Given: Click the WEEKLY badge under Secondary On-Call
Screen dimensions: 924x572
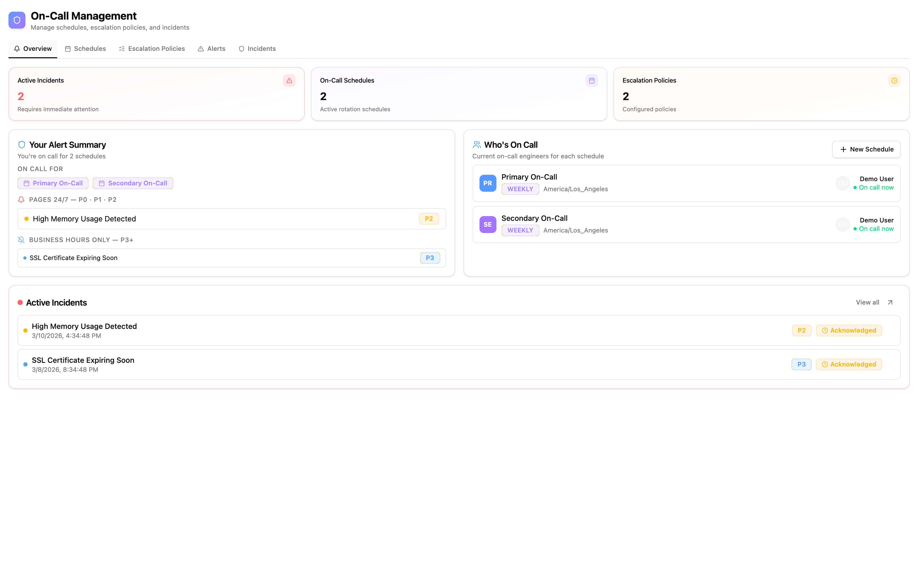Looking at the screenshot, I should coord(520,230).
